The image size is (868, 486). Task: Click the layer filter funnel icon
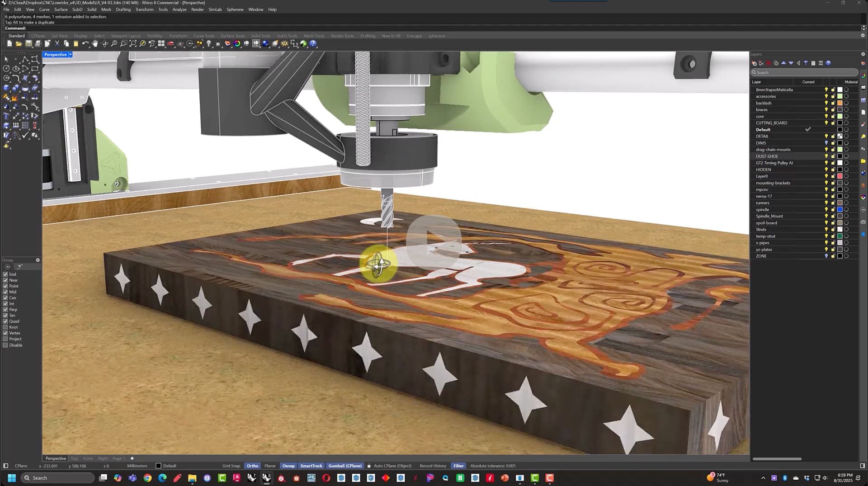pos(806,63)
